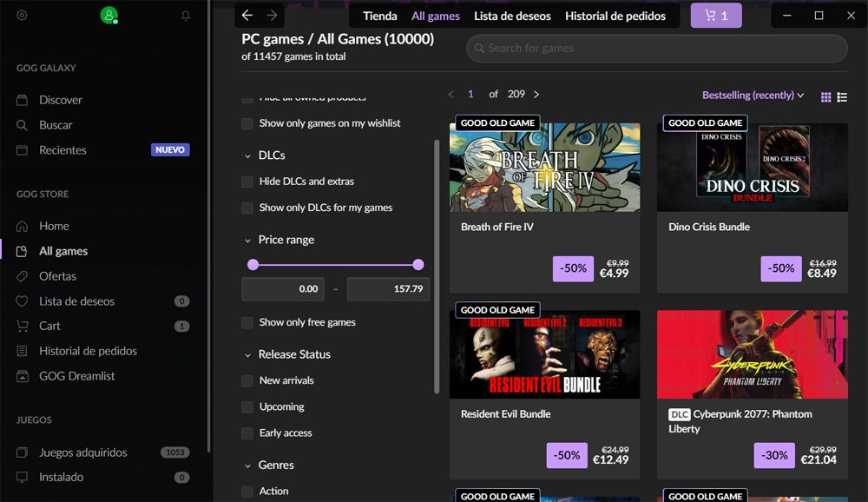The height and width of the screenshot is (502, 868).
Task: Click the search magnifier icon in games field
Action: [479, 49]
